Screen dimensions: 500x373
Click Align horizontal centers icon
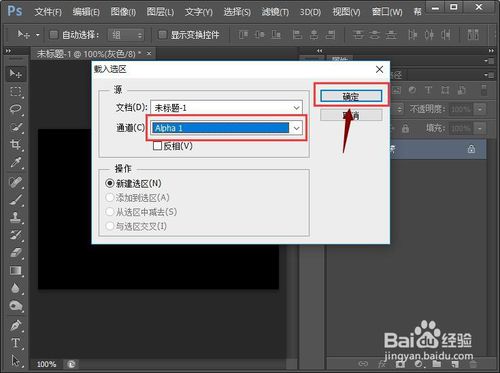(x=314, y=35)
